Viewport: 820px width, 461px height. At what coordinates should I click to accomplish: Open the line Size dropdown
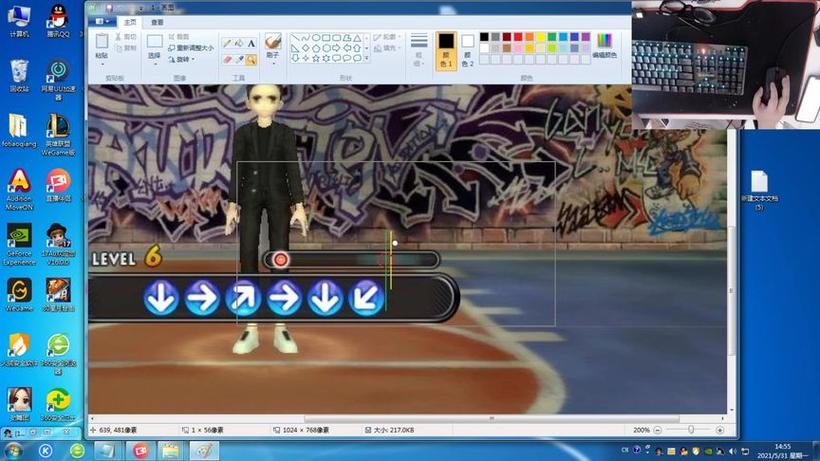[x=420, y=46]
